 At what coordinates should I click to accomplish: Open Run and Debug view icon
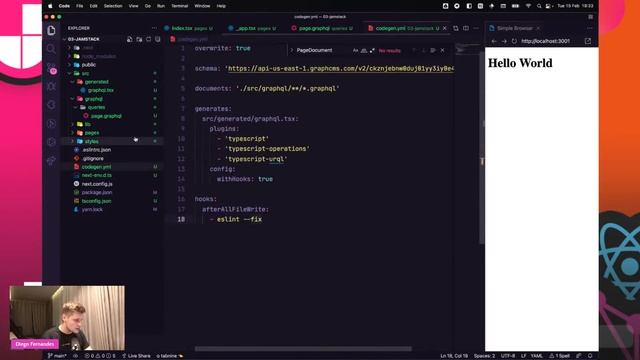[x=51, y=87]
